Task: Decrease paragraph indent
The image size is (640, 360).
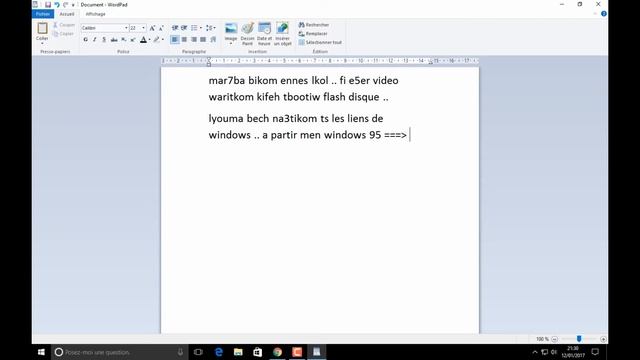Action: pyautogui.click(x=175, y=28)
